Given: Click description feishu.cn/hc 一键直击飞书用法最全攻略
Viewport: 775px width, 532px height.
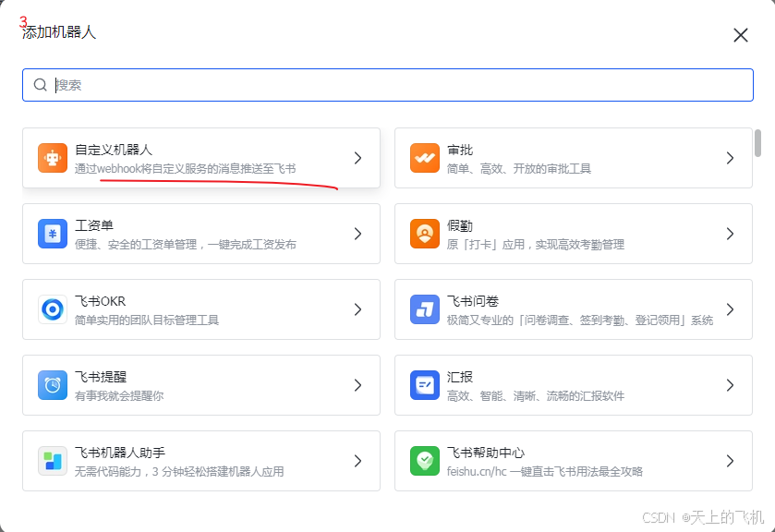Looking at the screenshot, I should pyautogui.click(x=545, y=471).
